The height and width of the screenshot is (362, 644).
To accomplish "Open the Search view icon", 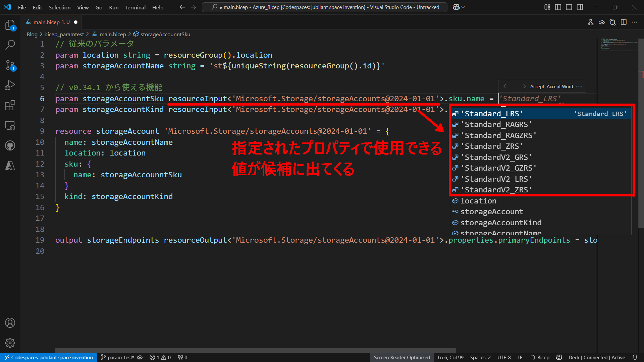I will 10,45.
